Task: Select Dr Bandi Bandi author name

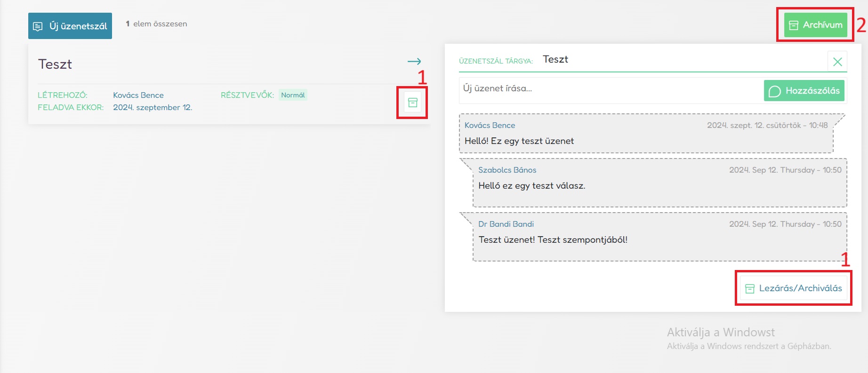Action: point(506,224)
